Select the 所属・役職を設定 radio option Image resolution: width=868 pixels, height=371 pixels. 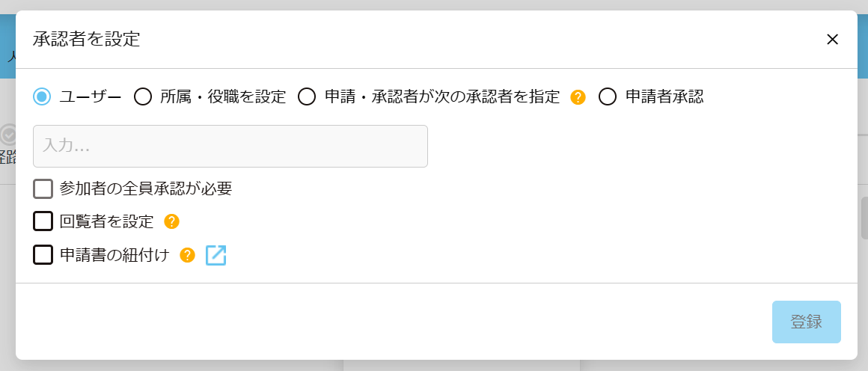(x=143, y=96)
